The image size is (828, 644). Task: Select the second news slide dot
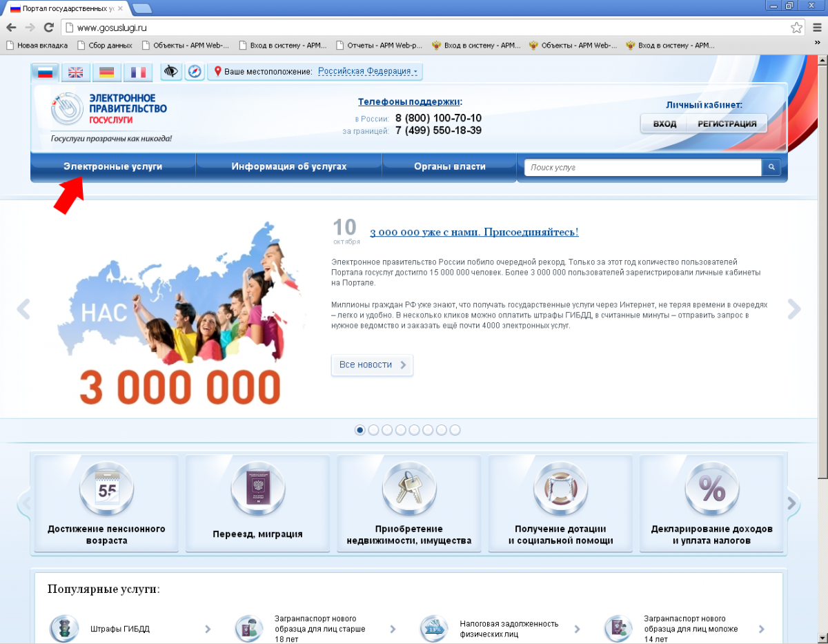[x=373, y=430]
